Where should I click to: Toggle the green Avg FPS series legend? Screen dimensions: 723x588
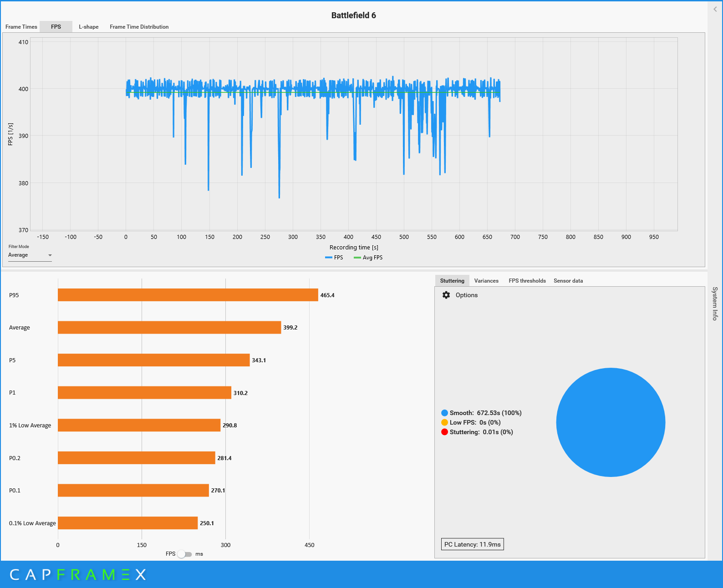pos(368,258)
